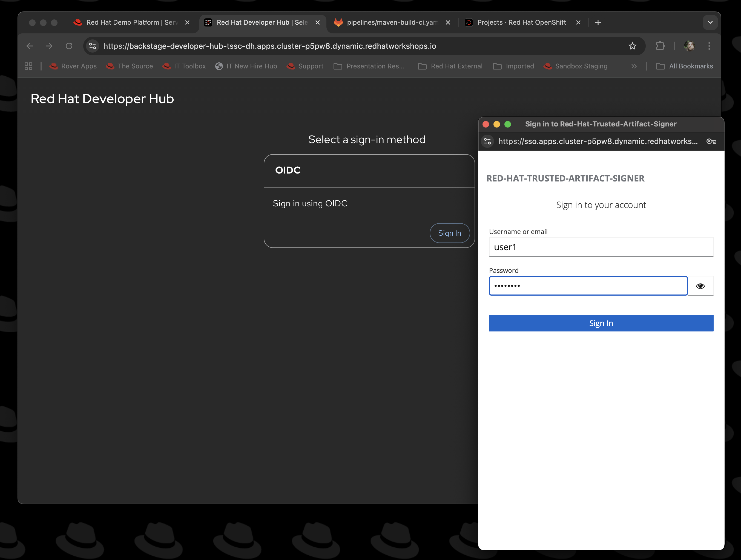Click the reload page icon
Image resolution: width=741 pixels, height=560 pixels.
pyautogui.click(x=69, y=46)
